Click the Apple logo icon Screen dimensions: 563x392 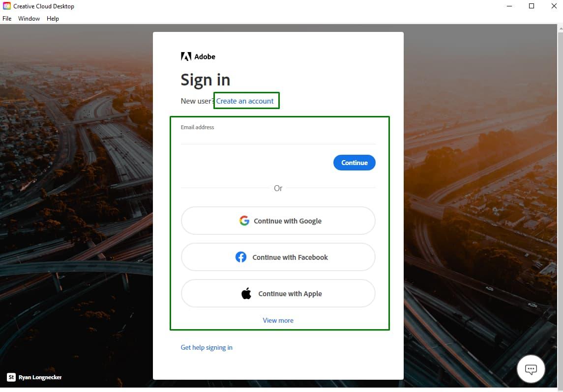[246, 293]
